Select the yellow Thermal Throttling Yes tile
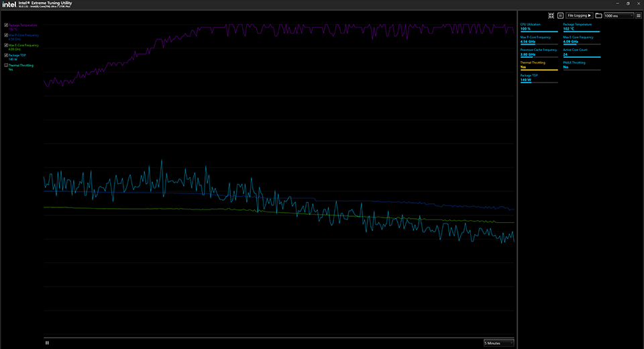 (x=539, y=65)
